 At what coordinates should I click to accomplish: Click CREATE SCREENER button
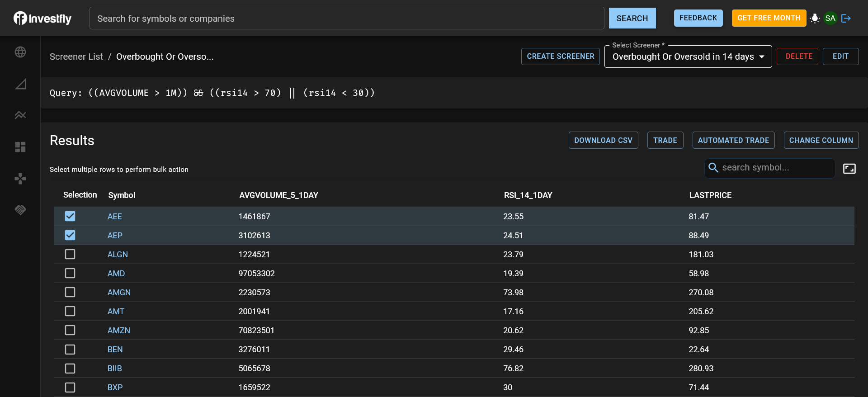(560, 57)
